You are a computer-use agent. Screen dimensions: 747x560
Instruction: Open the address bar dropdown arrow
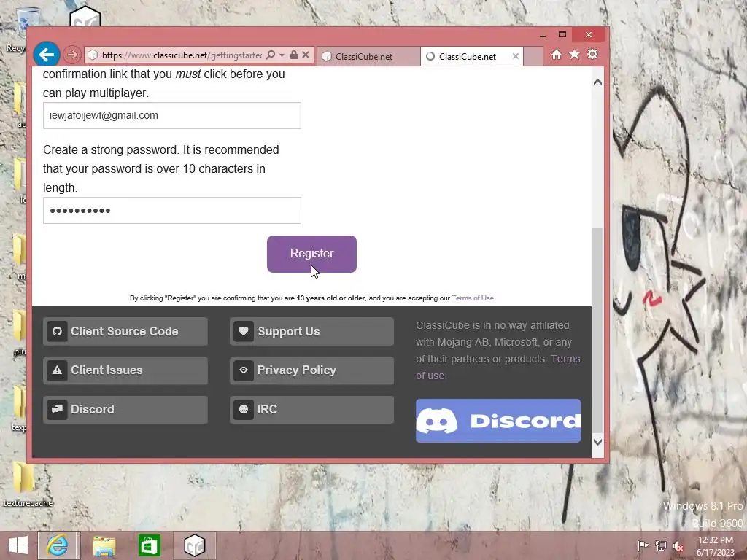(x=282, y=55)
